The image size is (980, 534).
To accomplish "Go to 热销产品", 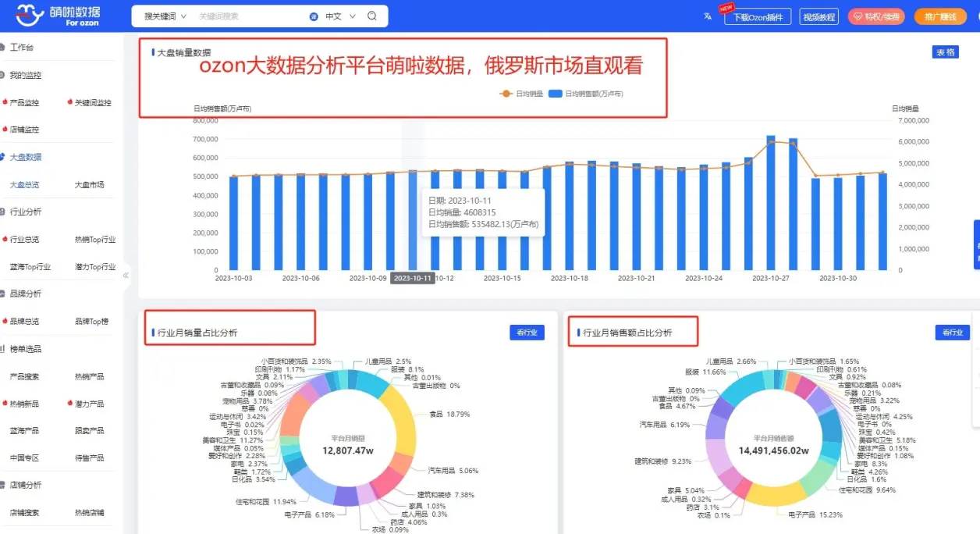I will (x=89, y=376).
